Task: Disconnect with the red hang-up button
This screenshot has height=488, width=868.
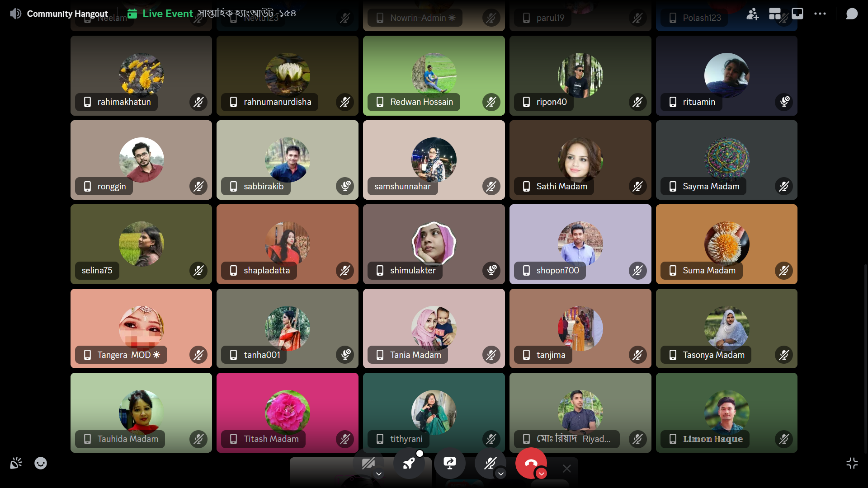Action: coord(530,463)
